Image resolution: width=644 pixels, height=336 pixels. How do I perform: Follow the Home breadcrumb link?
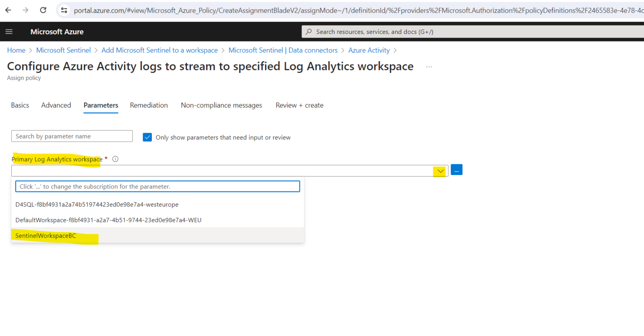tap(16, 50)
